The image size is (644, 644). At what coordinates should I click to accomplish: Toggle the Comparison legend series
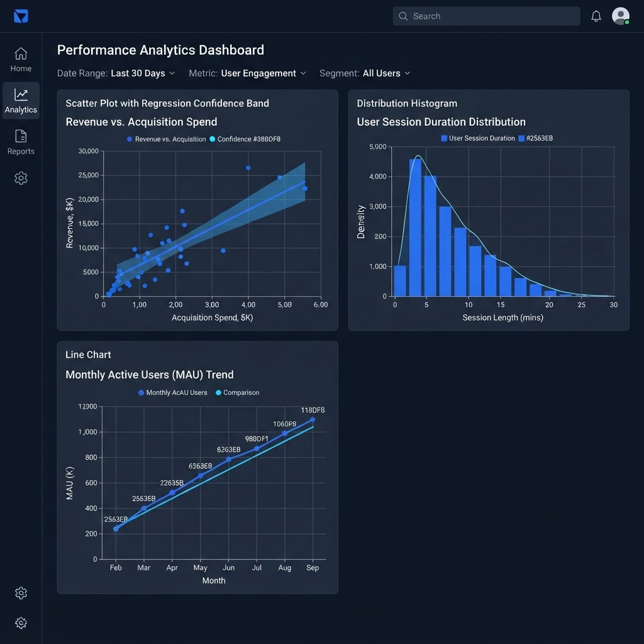(x=237, y=392)
